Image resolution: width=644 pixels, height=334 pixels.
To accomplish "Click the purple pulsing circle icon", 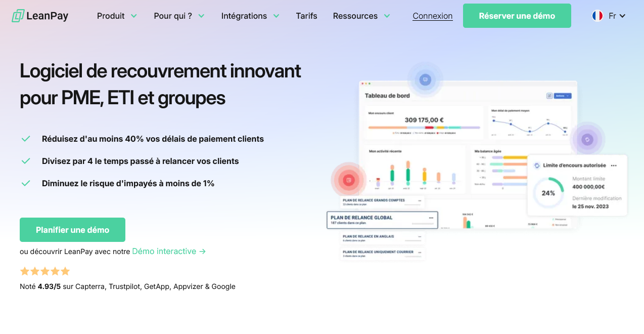I will coord(587,139).
